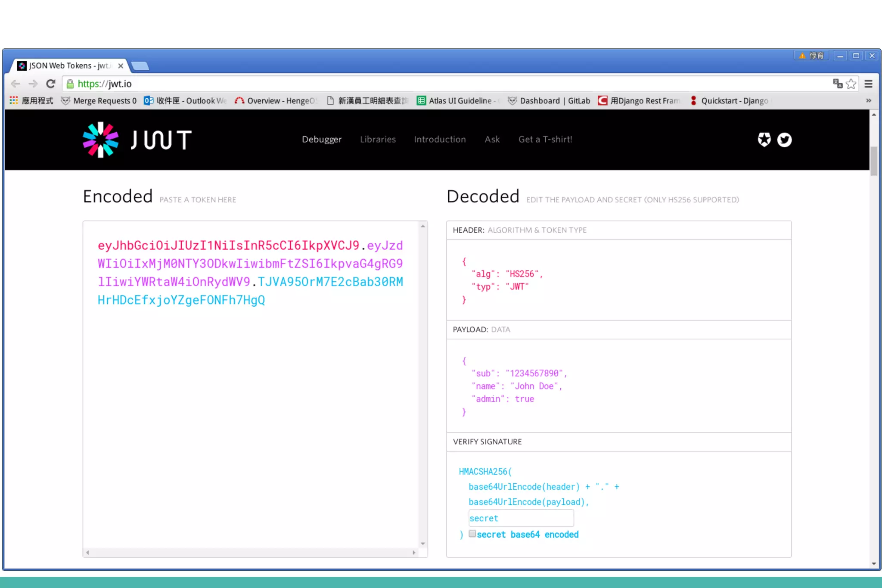Open the Debugger nav item

pos(321,139)
